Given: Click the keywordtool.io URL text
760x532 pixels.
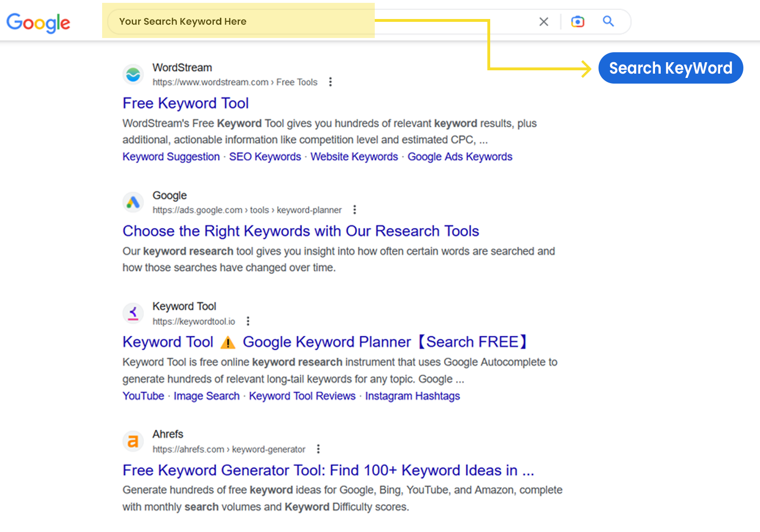Looking at the screenshot, I should (x=194, y=322).
